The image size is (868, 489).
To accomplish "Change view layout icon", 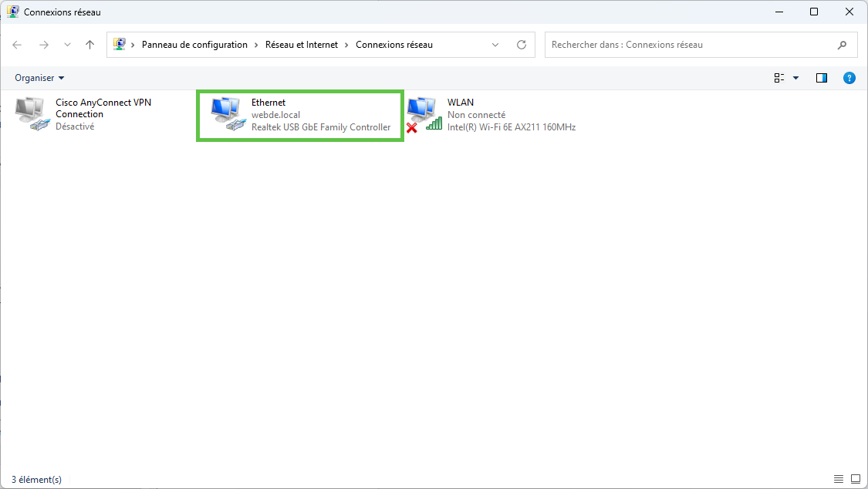I will click(x=778, y=78).
